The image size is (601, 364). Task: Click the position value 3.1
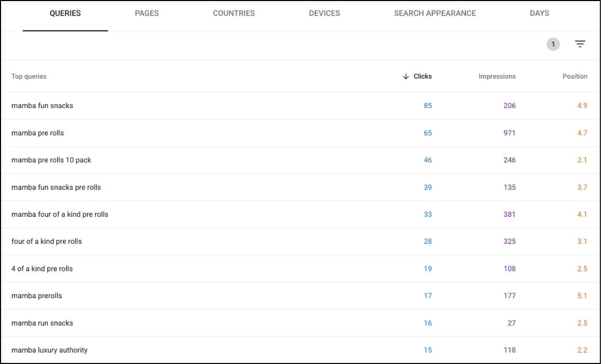(582, 241)
